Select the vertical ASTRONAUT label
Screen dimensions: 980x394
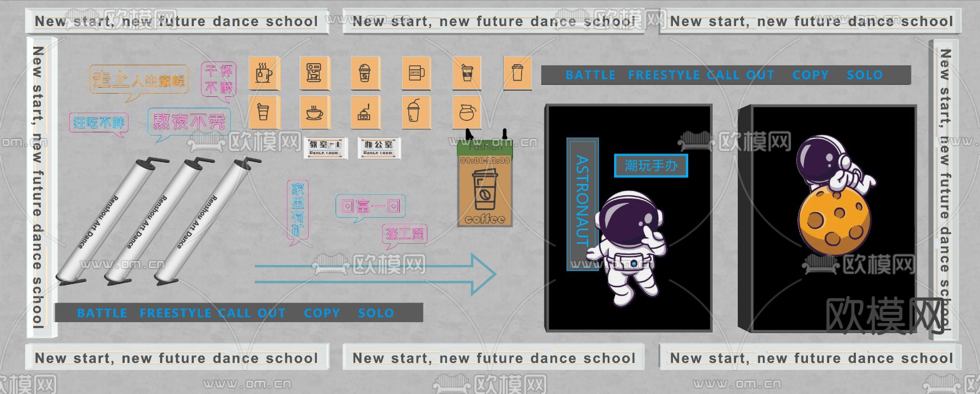click(x=583, y=204)
